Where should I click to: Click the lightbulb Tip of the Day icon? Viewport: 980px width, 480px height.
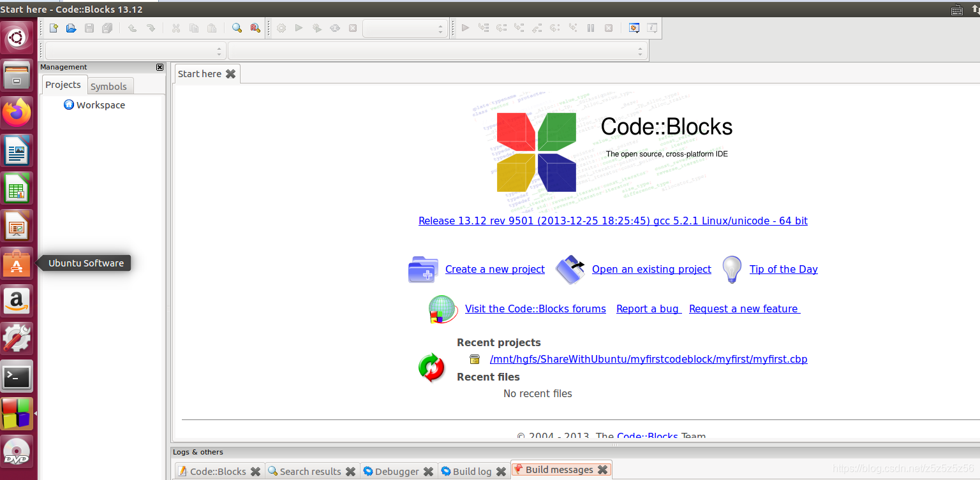click(732, 270)
